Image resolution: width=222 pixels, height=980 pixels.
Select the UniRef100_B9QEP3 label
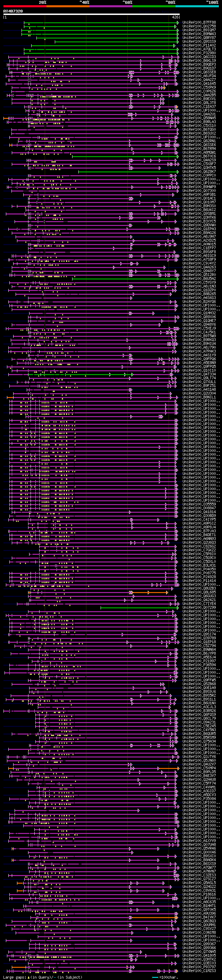click(199, 64)
